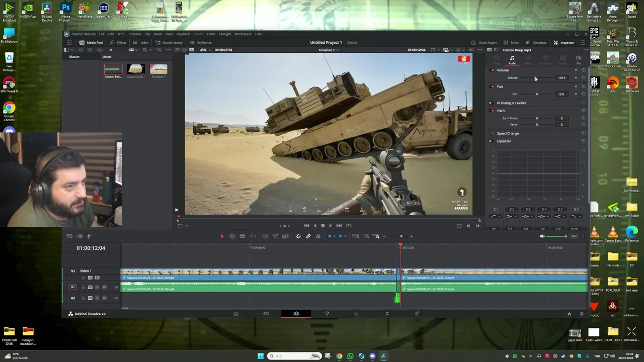
Task: Open the Workspace menu
Action: (243, 34)
